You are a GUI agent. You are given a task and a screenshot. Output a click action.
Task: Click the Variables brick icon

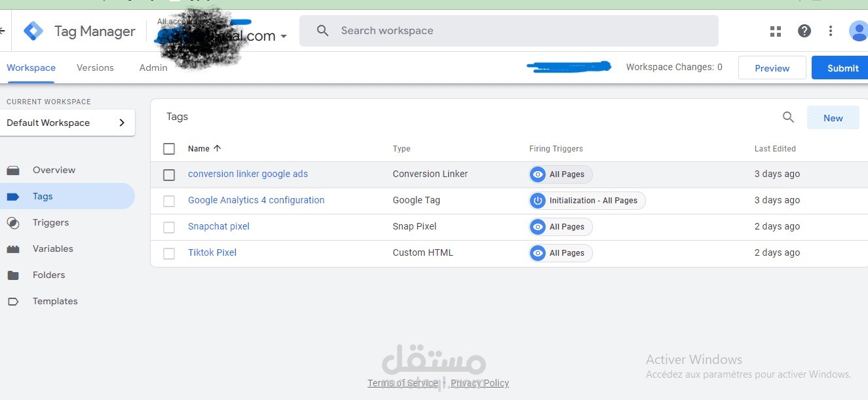[x=13, y=249]
